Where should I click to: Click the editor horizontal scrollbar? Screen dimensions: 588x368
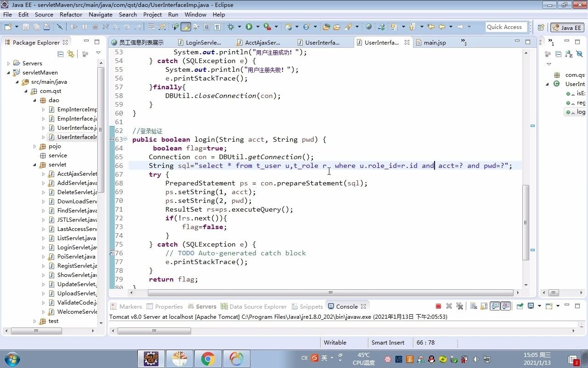[331, 293]
